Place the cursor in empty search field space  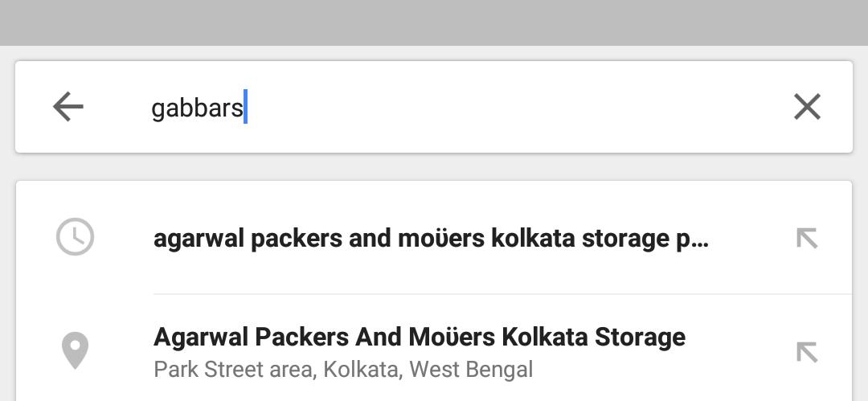pos(510,107)
